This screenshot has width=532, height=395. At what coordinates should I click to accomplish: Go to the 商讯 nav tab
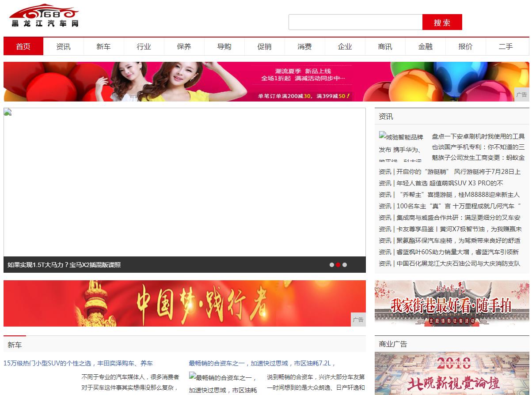point(385,46)
